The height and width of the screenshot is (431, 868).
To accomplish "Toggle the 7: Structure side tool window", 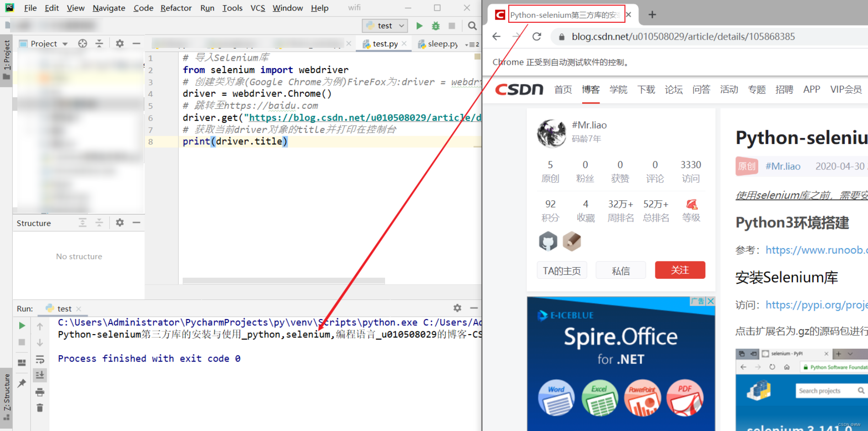I will click(x=6, y=398).
